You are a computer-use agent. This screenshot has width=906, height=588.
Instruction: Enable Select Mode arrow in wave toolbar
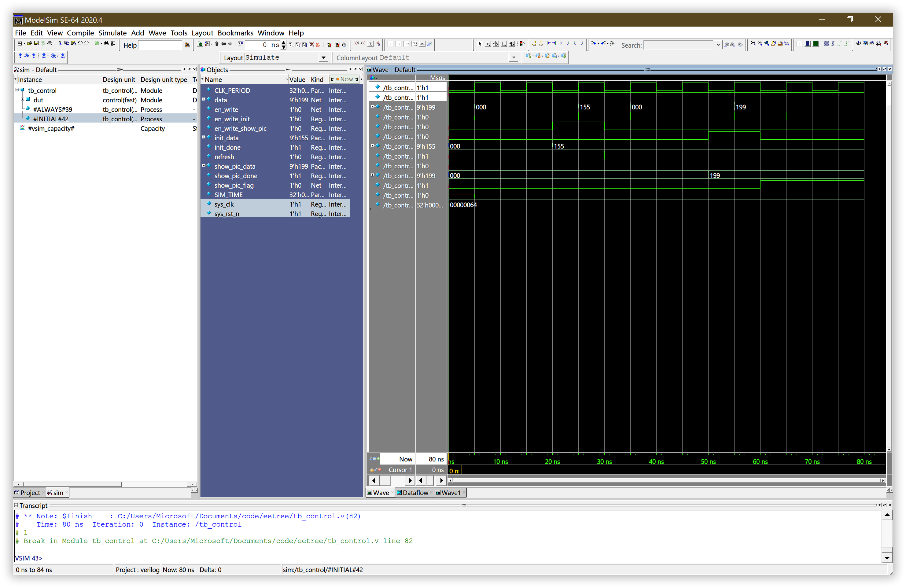480,44
